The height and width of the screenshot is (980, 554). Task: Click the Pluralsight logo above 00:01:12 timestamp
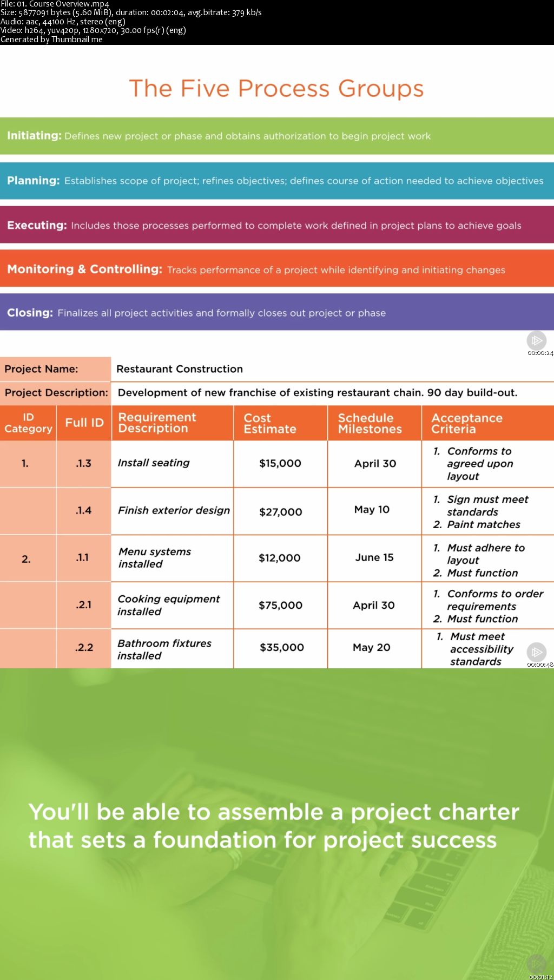click(x=537, y=964)
